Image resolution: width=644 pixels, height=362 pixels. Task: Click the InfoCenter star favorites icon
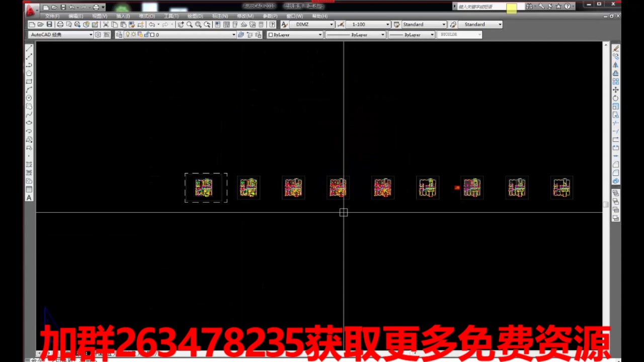click(x=558, y=6)
